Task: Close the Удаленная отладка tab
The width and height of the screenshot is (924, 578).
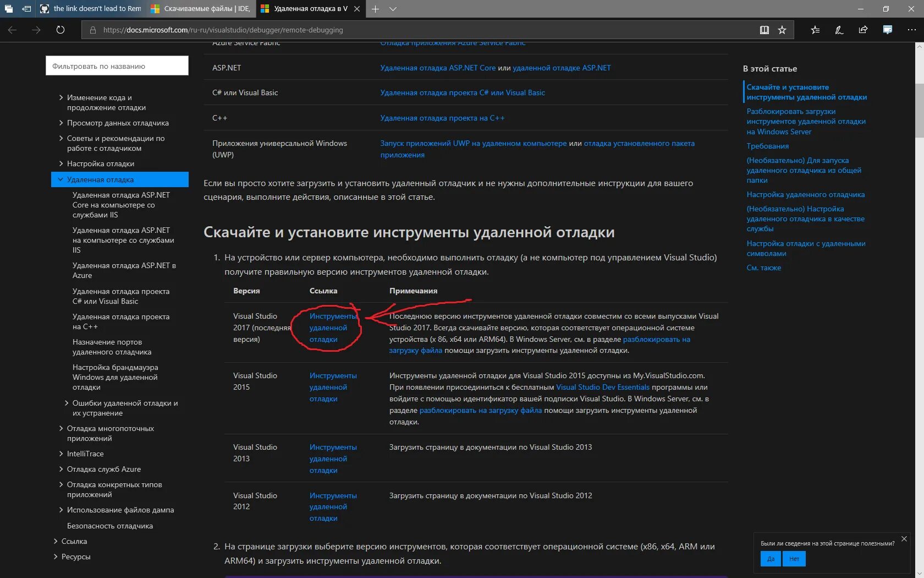Action: click(357, 9)
